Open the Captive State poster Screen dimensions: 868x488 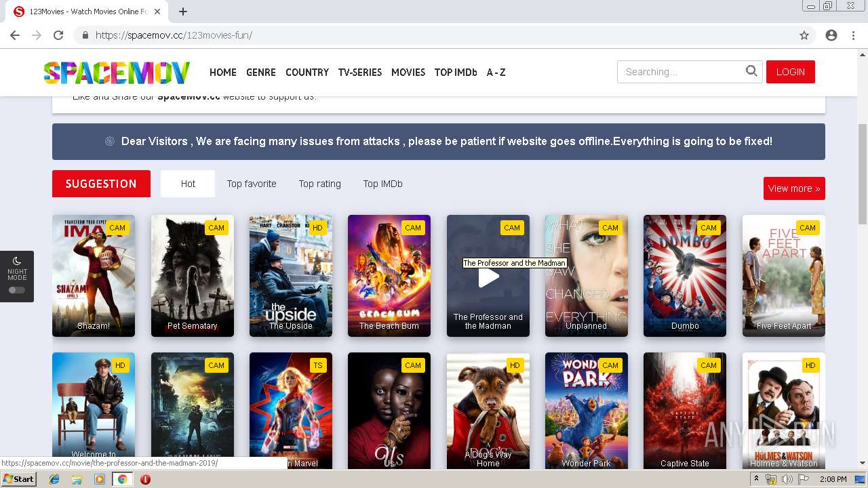(x=685, y=410)
